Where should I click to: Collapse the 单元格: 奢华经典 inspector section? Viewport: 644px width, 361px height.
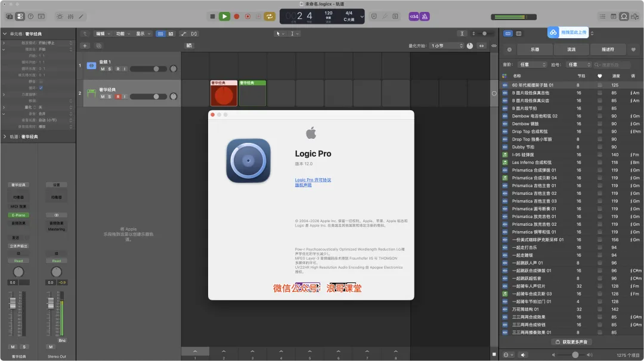5,33
